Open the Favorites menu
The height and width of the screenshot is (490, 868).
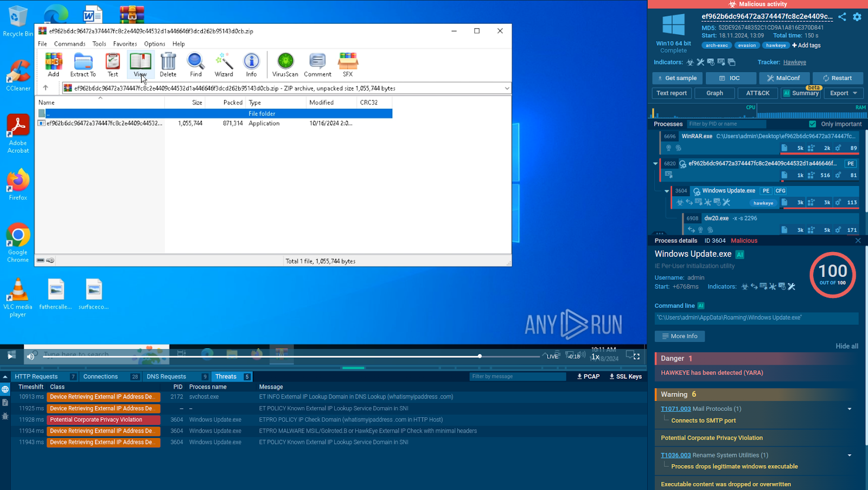[125, 44]
